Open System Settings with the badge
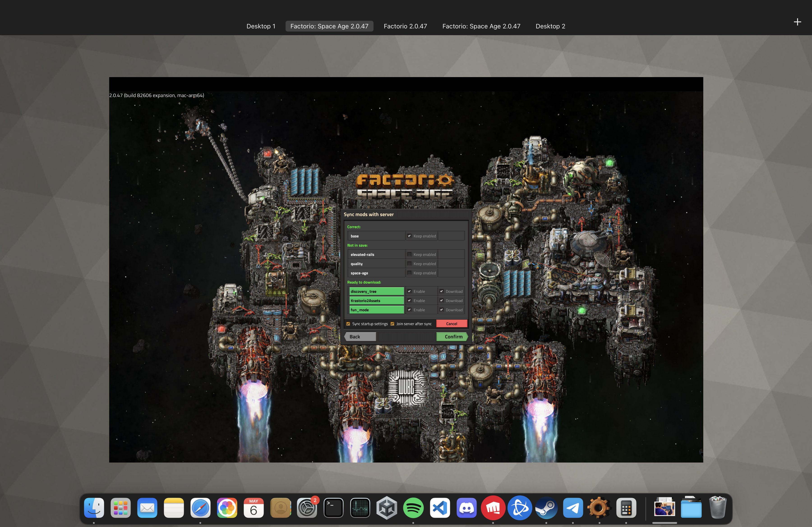 click(307, 508)
